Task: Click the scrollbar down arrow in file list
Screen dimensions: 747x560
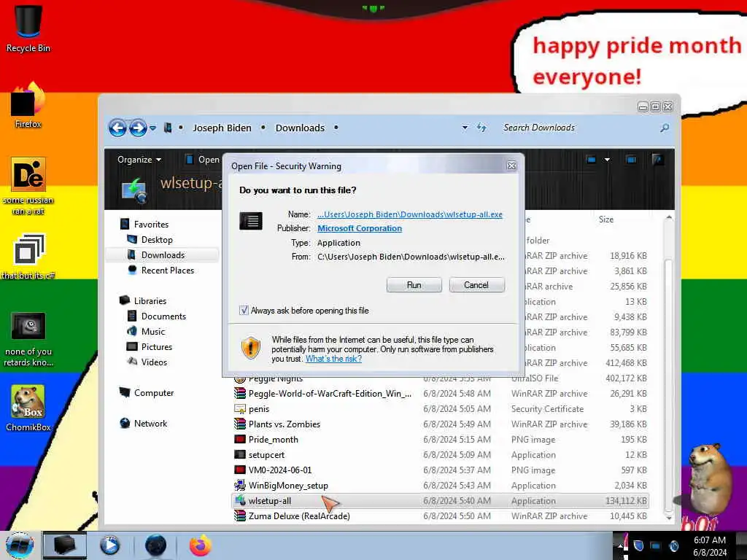Action: [x=669, y=517]
